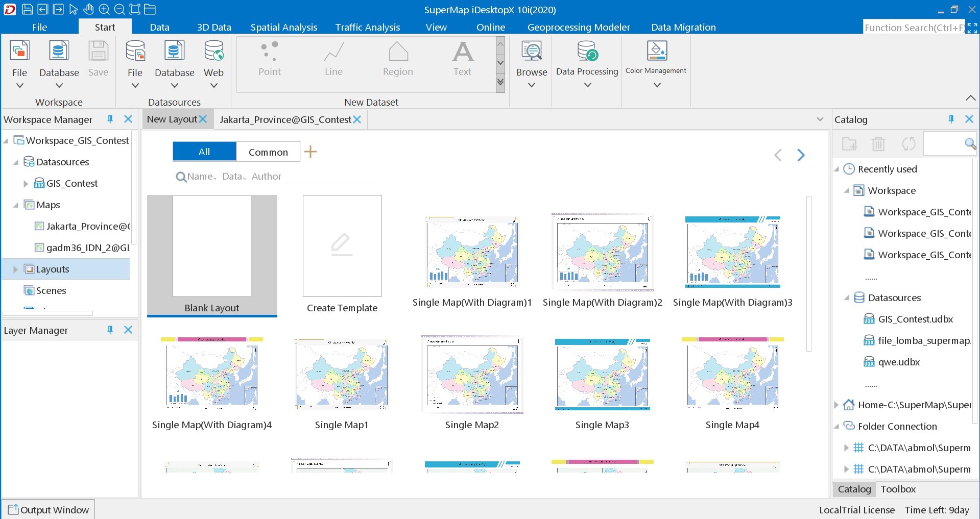
Task: Collapse the Folder Connection node
Action: 836,427
